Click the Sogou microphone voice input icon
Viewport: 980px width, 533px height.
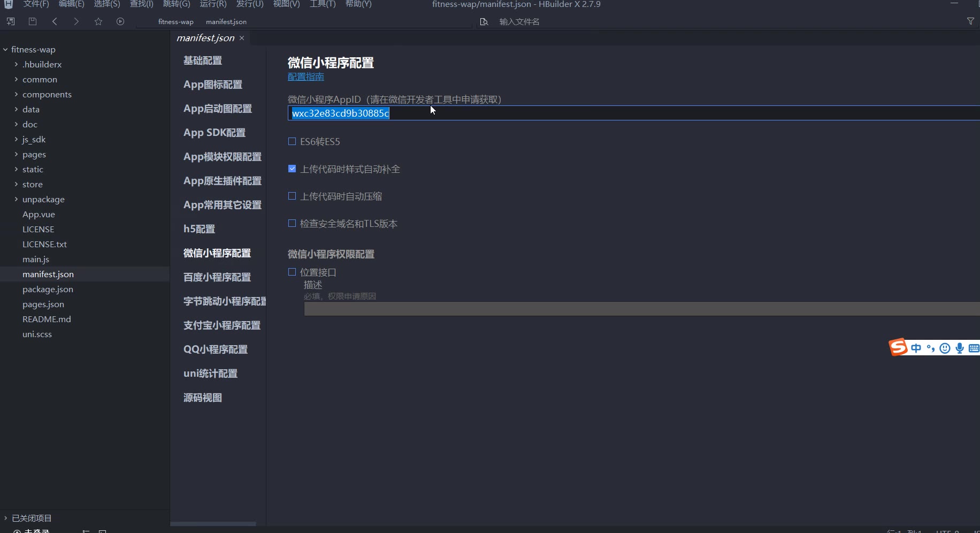(960, 348)
